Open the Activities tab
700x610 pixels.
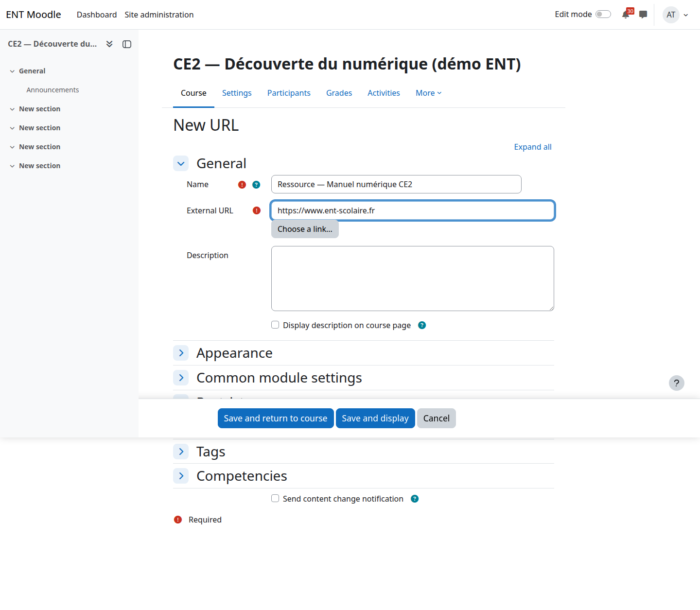pyautogui.click(x=384, y=93)
